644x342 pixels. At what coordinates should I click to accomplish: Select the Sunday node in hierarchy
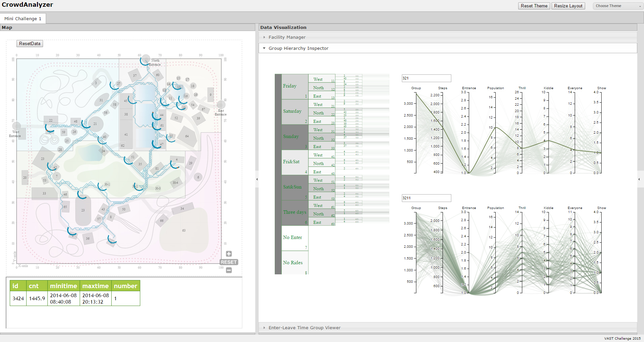click(x=295, y=137)
